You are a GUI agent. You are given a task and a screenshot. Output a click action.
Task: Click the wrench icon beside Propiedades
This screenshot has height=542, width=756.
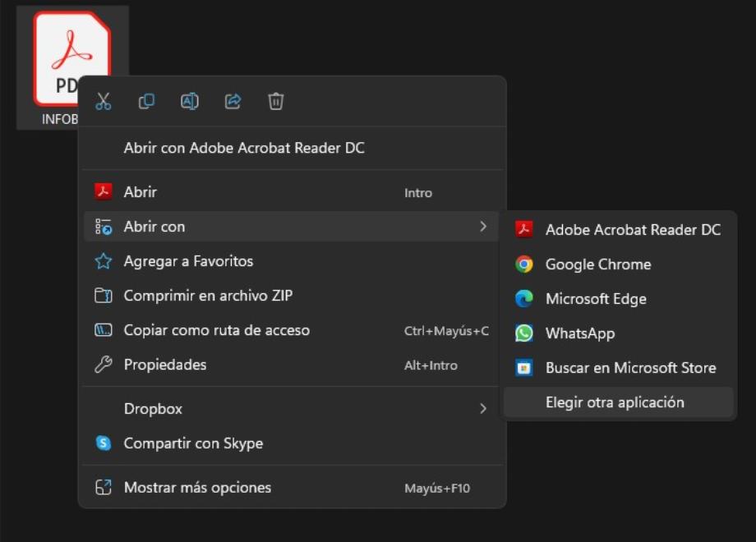[104, 365]
